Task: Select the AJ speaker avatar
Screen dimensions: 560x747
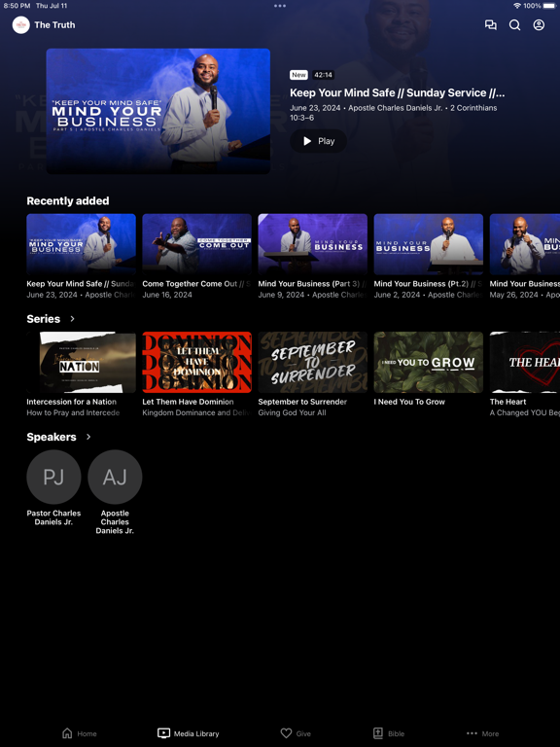Action: pyautogui.click(x=115, y=477)
